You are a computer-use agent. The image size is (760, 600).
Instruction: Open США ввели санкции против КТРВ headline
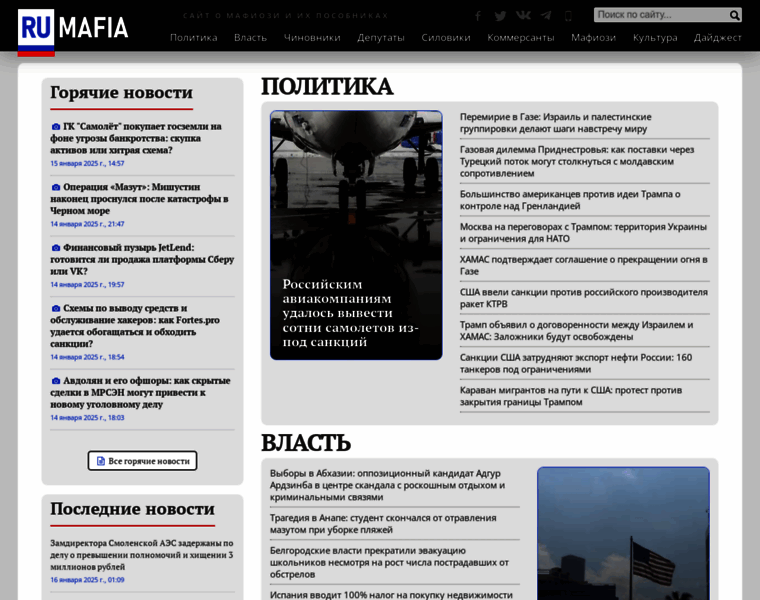[584, 298]
